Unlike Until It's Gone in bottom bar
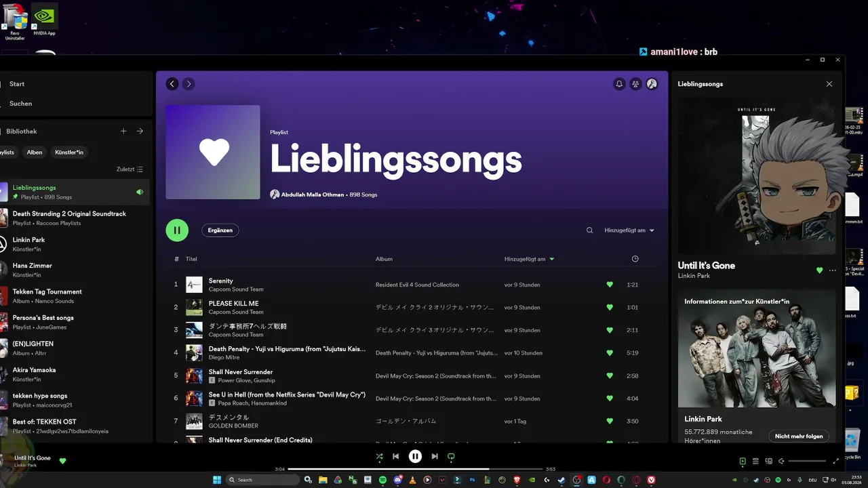The height and width of the screenshot is (488, 868). 62,461
